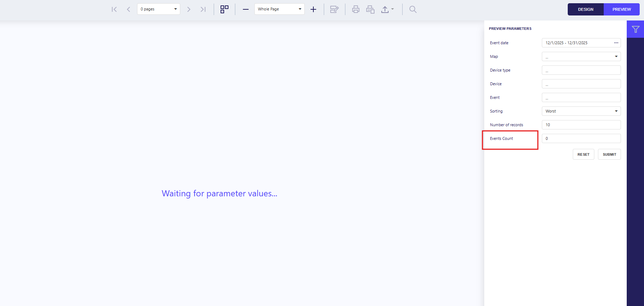The height and width of the screenshot is (306, 644).
Task: Toggle the parameters filter funnel panel
Action: 635,29
